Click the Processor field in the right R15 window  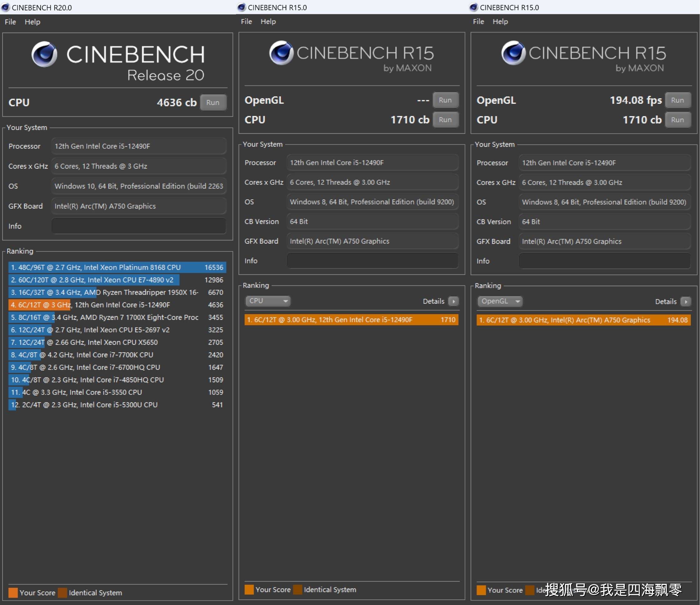pyautogui.click(x=605, y=163)
